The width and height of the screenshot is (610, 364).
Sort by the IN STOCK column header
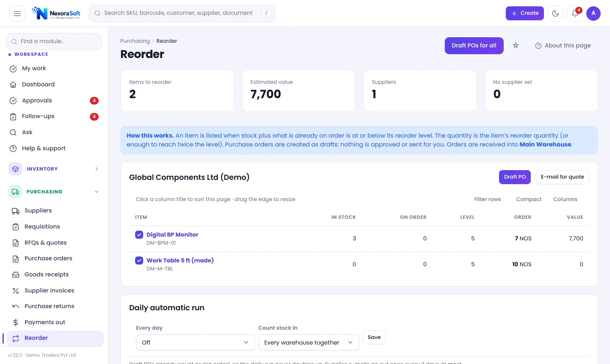(344, 217)
